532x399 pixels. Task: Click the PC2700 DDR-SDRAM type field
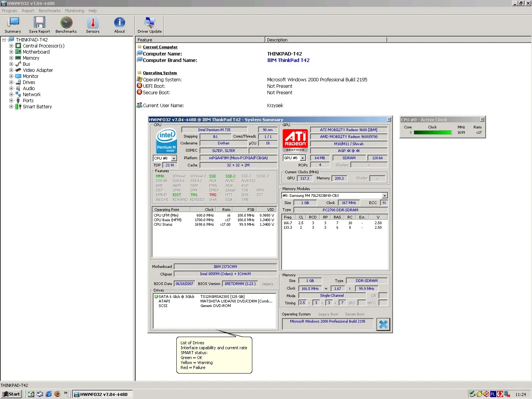pyautogui.click(x=340, y=210)
